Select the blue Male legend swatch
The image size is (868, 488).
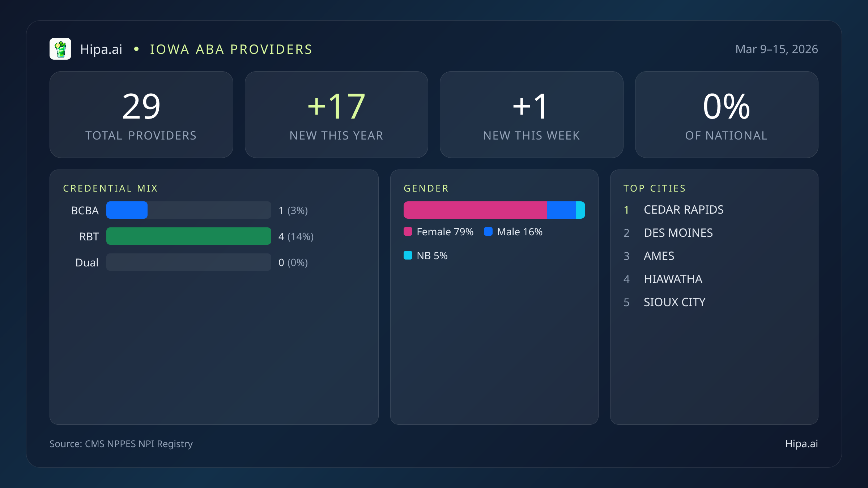tap(489, 231)
